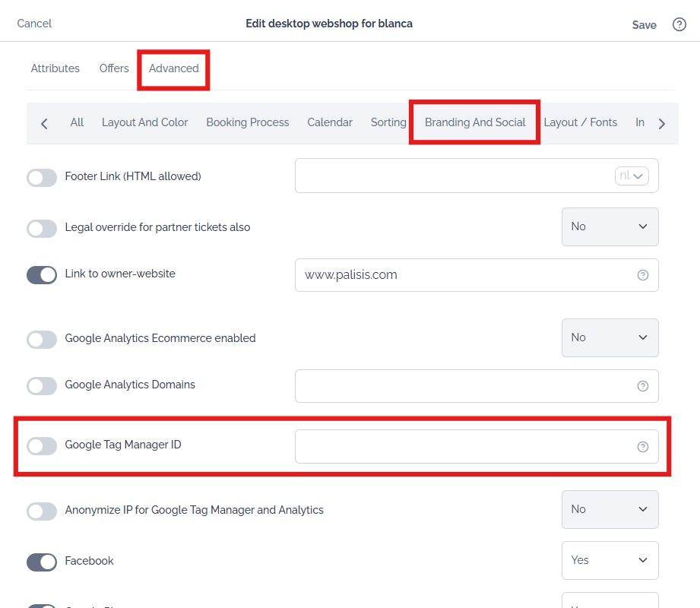Open Legal override No dropdown
The height and width of the screenshot is (608, 700).
click(610, 226)
